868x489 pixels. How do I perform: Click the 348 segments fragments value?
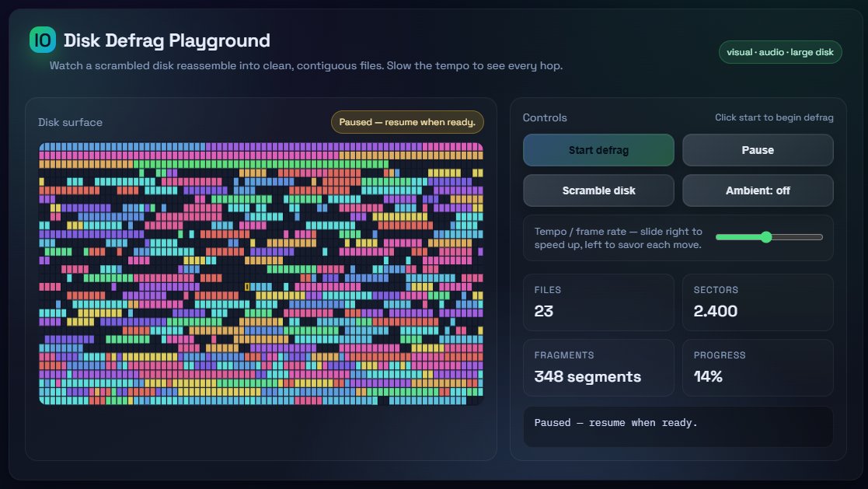587,376
